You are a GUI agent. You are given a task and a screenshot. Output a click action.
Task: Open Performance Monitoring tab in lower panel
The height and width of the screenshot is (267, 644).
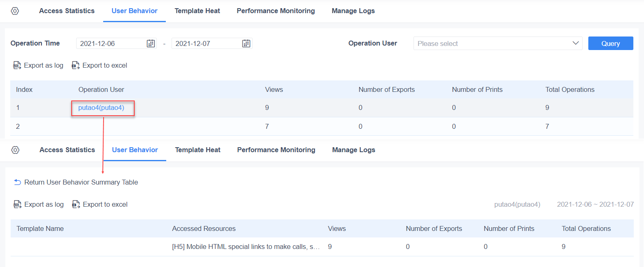coord(276,150)
